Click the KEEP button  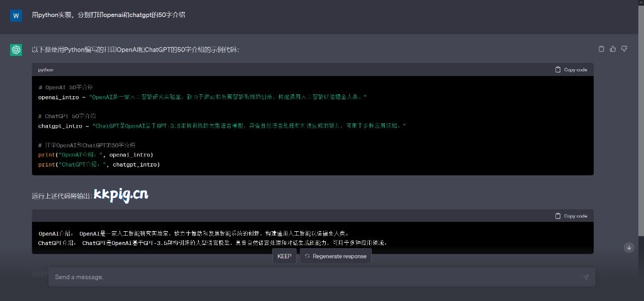(x=284, y=256)
